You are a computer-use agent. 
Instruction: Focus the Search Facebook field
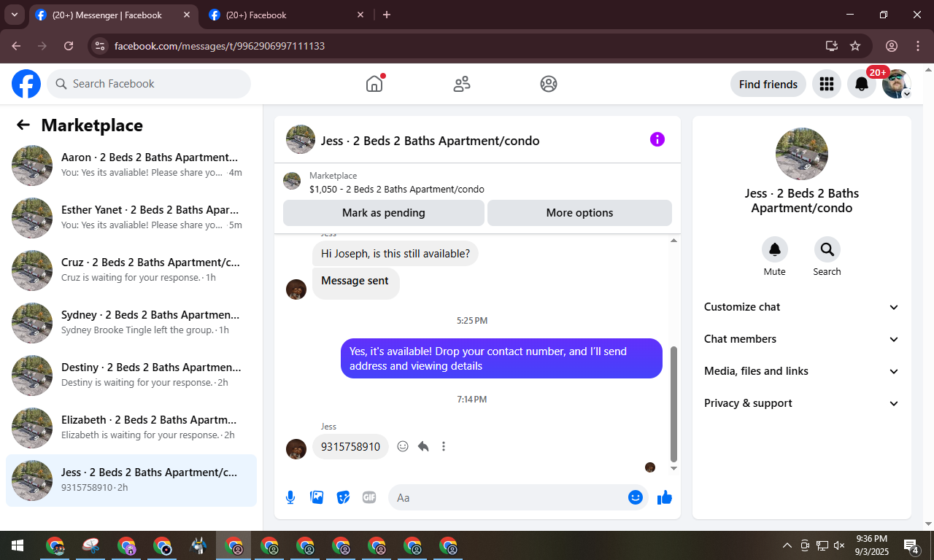[149, 84]
